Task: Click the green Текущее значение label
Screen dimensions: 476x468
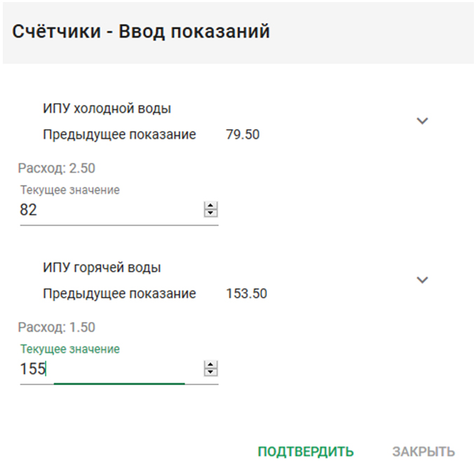Action: click(70, 349)
